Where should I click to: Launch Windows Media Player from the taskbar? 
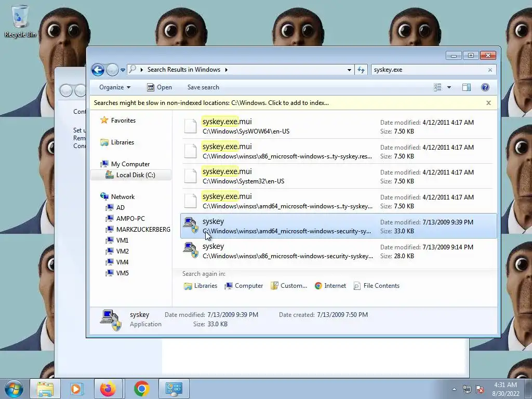(x=77, y=389)
